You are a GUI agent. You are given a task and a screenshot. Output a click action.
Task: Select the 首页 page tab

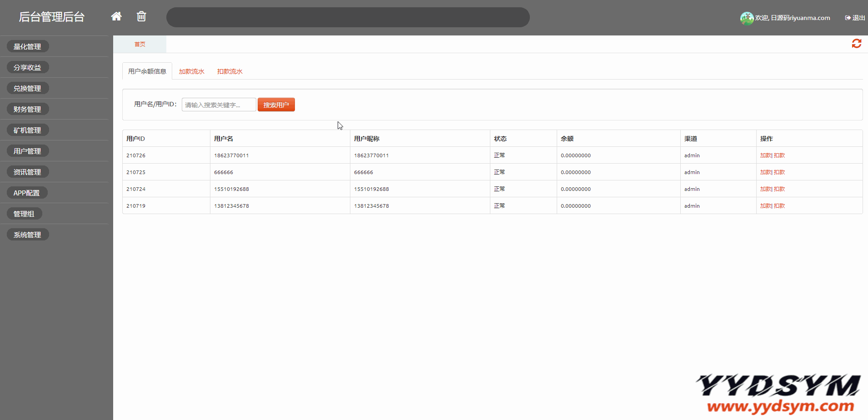coord(140,45)
